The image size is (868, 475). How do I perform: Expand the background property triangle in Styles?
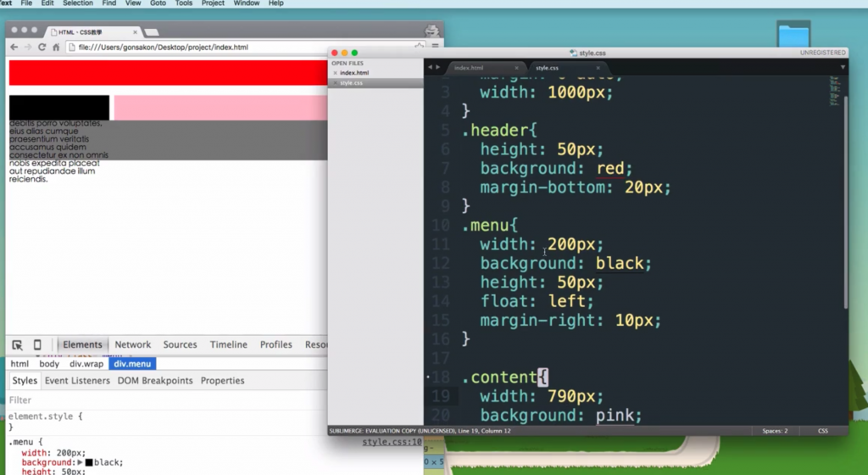click(x=80, y=461)
